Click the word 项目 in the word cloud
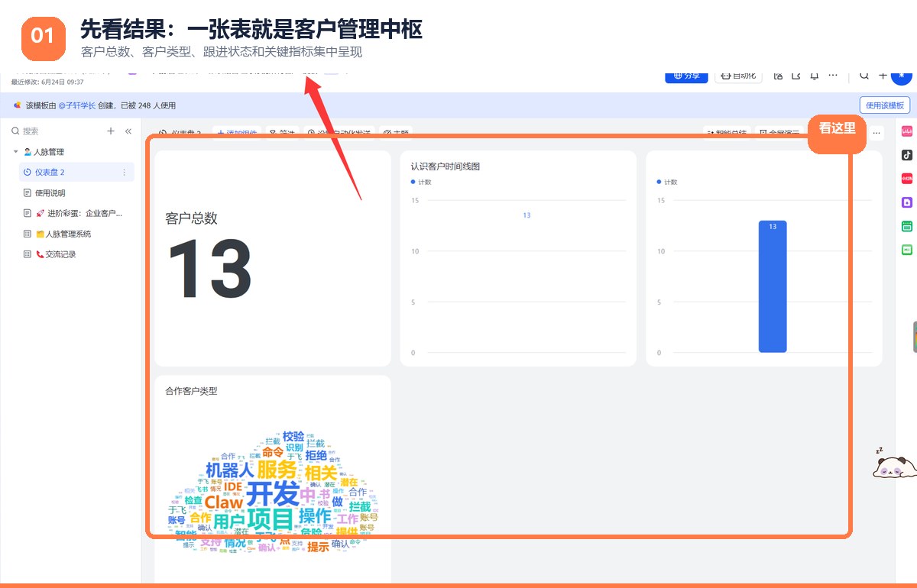 (x=270, y=519)
